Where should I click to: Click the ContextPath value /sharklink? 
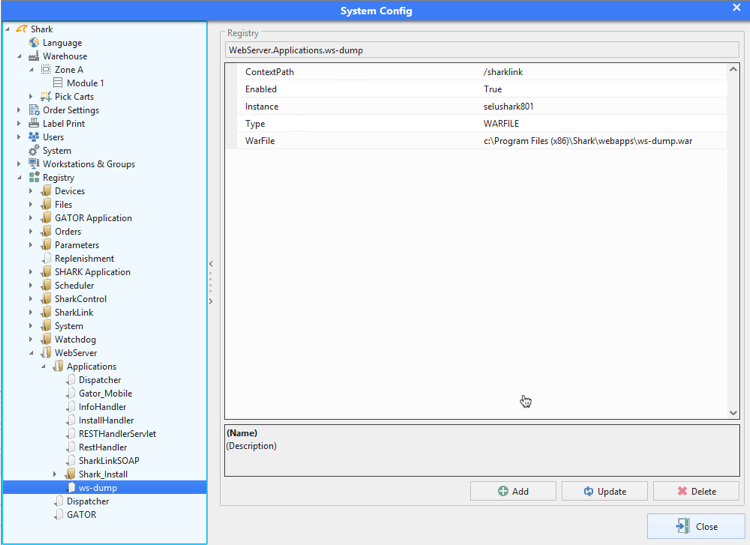point(503,72)
